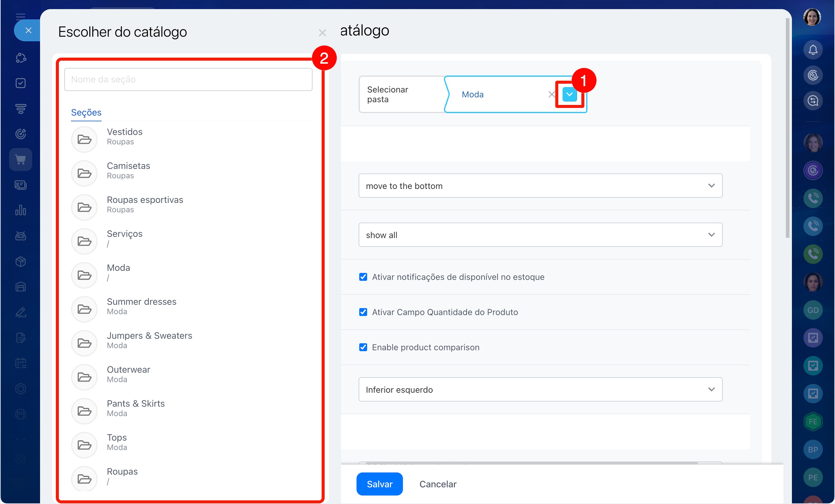Click the Cancelar link

(438, 484)
